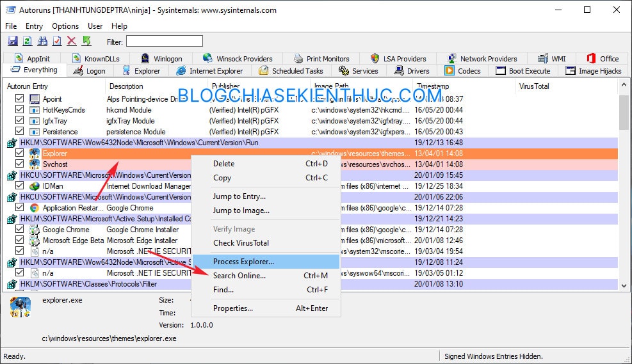This screenshot has width=632, height=364.
Task: Open the WMI tab
Action: point(552,59)
